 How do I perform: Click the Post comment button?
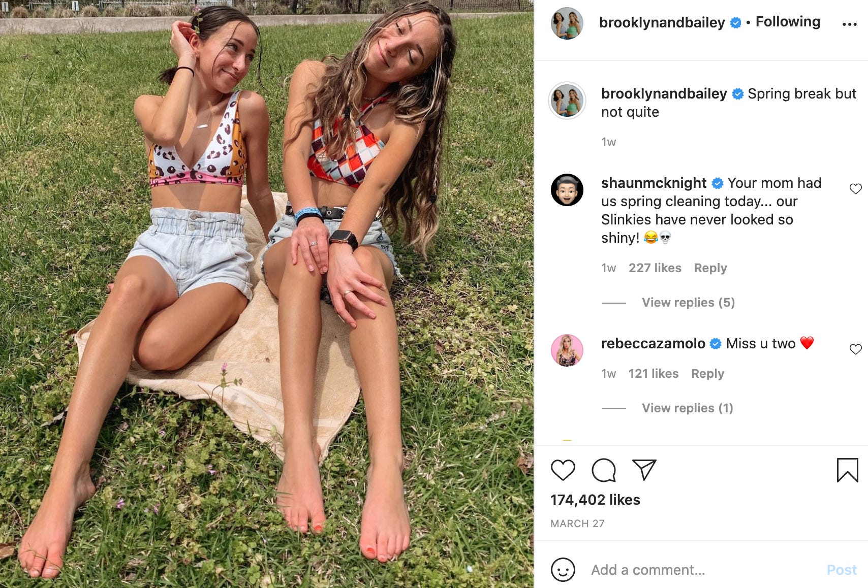coord(842,570)
